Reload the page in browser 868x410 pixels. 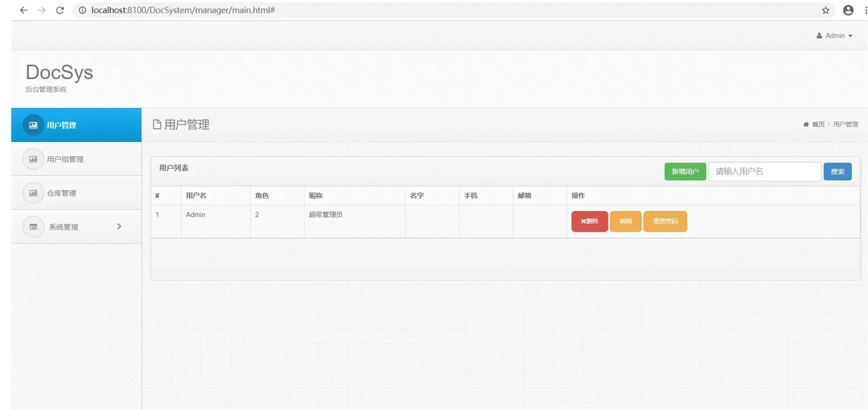pos(60,10)
